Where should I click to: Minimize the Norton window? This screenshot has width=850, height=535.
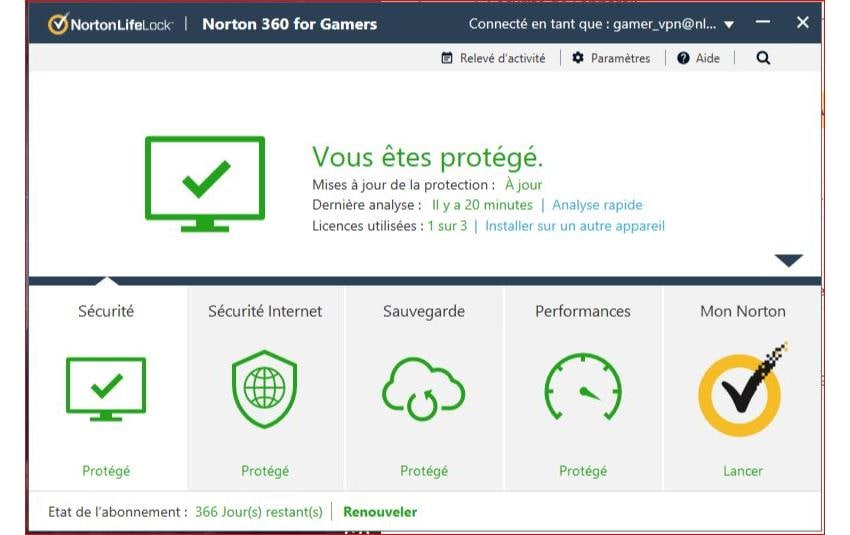(763, 22)
